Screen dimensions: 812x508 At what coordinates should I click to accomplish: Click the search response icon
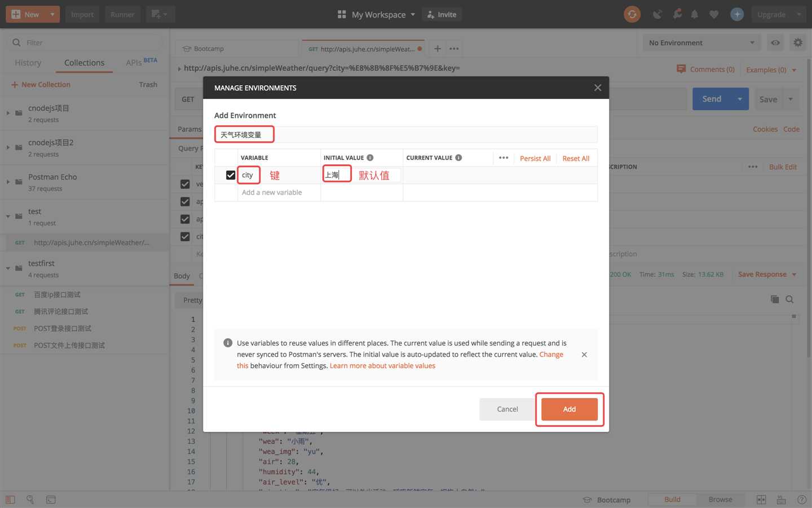(x=789, y=299)
